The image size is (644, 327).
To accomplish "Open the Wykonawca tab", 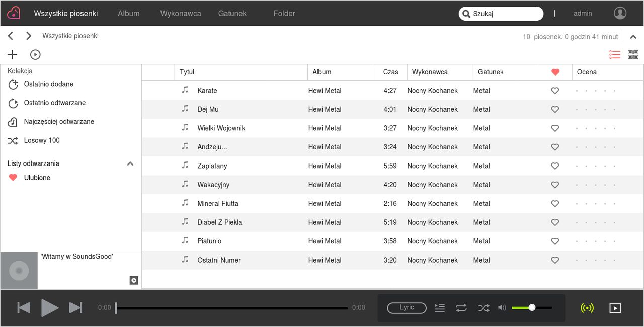I will (x=181, y=13).
